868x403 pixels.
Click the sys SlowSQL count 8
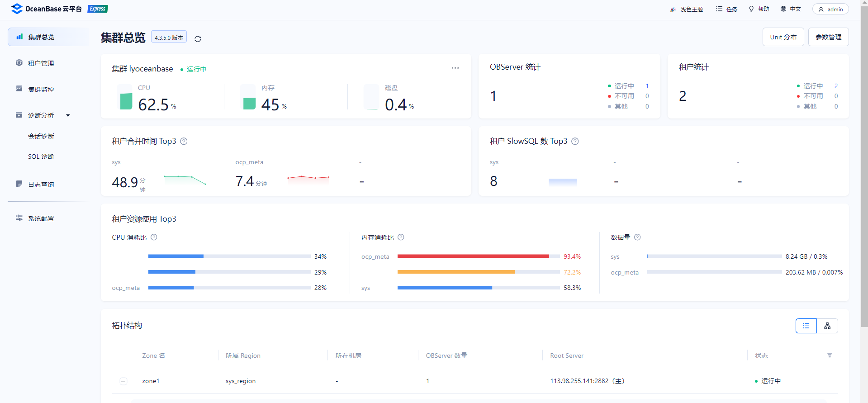point(493,181)
